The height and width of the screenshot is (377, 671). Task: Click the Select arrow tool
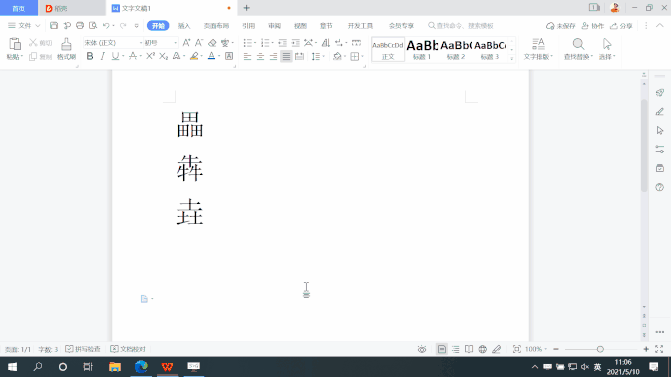(x=607, y=44)
